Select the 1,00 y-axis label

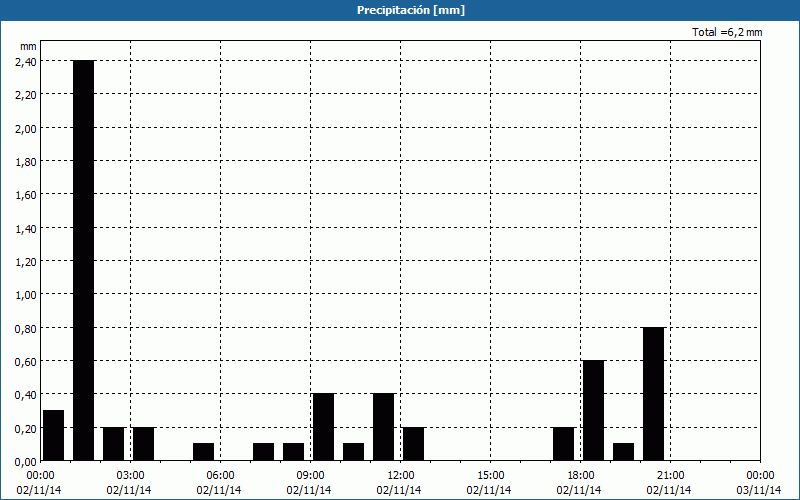pos(26,295)
